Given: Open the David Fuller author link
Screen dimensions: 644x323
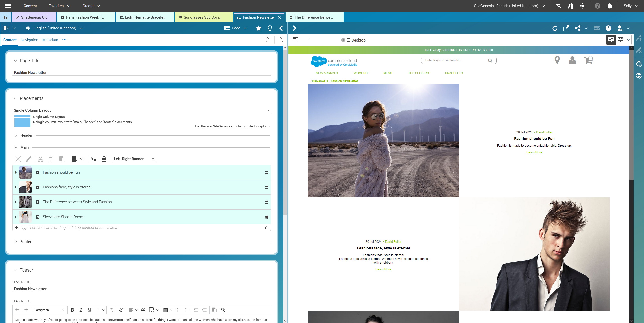Looking at the screenshot, I should point(544,132).
